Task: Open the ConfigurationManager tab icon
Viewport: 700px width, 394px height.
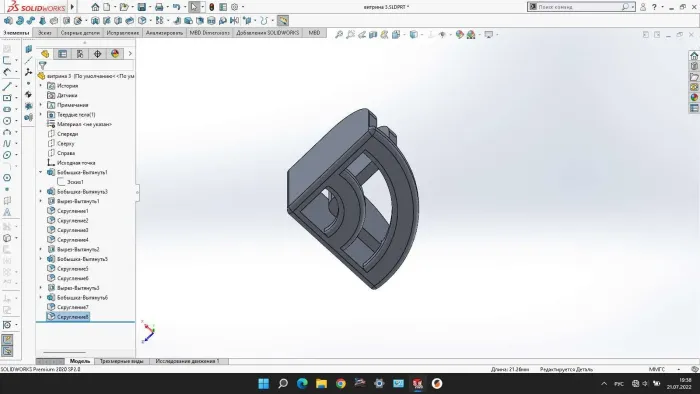Action: click(x=80, y=54)
